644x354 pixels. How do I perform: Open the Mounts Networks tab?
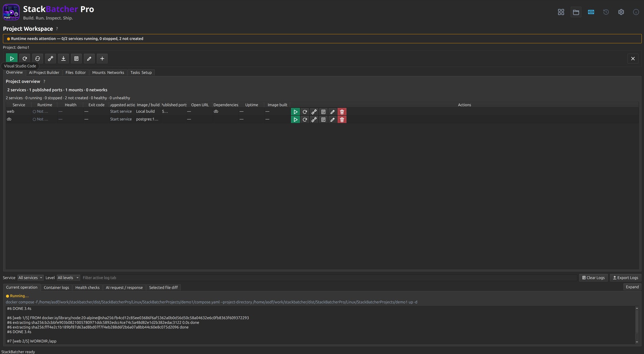108,72
